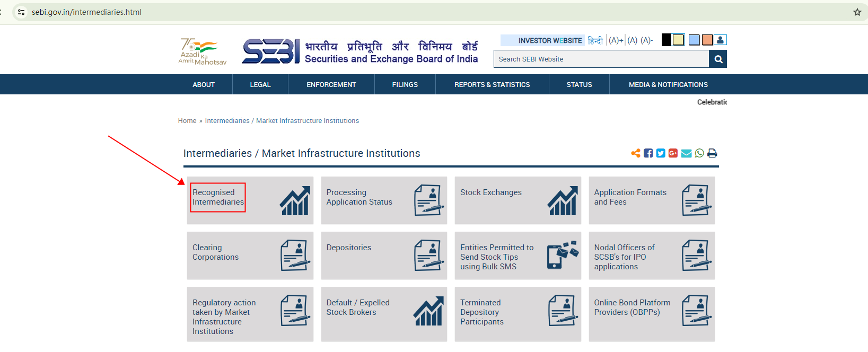The height and width of the screenshot is (352, 868).
Task: Bookmark this page with the star icon
Action: [x=857, y=12]
